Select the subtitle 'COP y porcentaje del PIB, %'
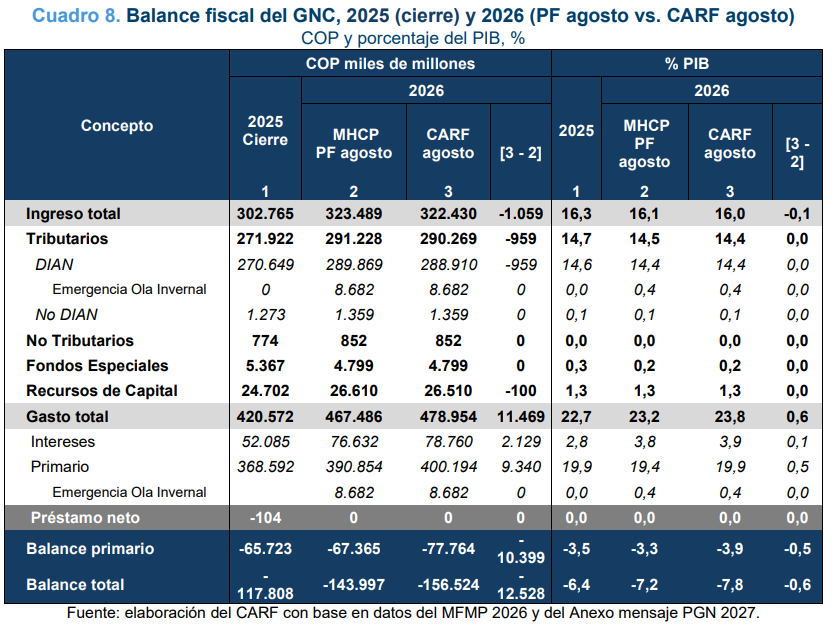The width and height of the screenshot is (837, 632). click(413, 38)
